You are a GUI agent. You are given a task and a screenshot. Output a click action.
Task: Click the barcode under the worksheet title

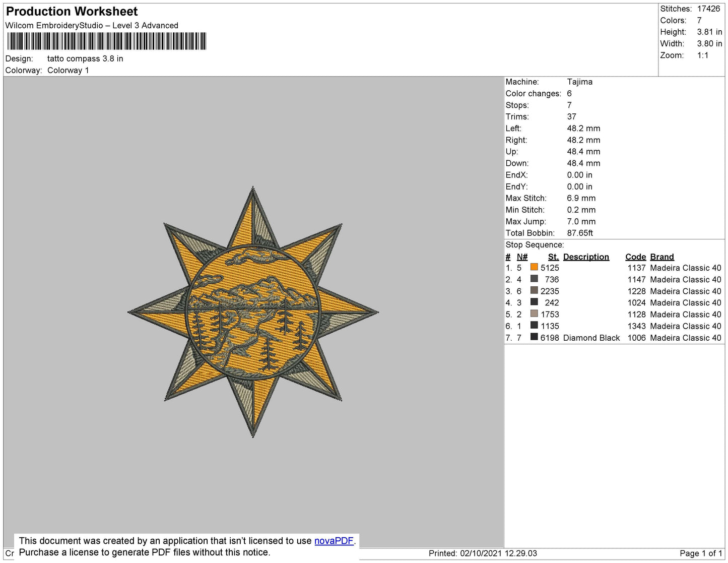107,41
